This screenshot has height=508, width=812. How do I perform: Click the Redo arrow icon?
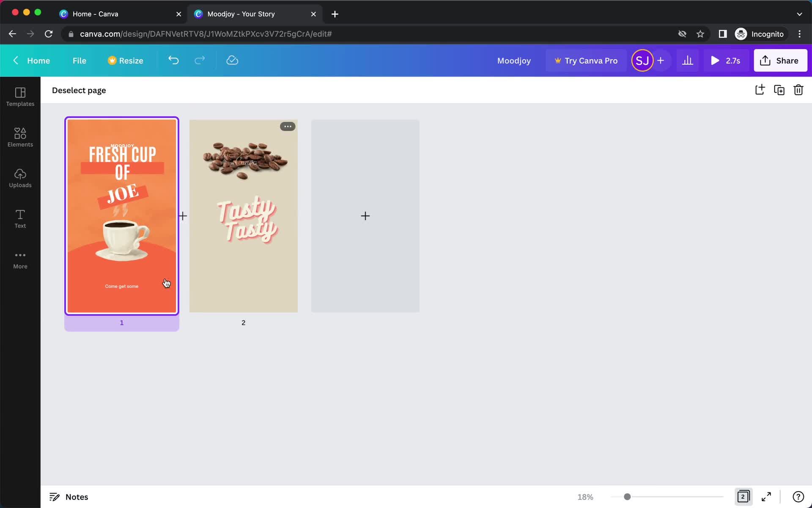click(x=199, y=60)
